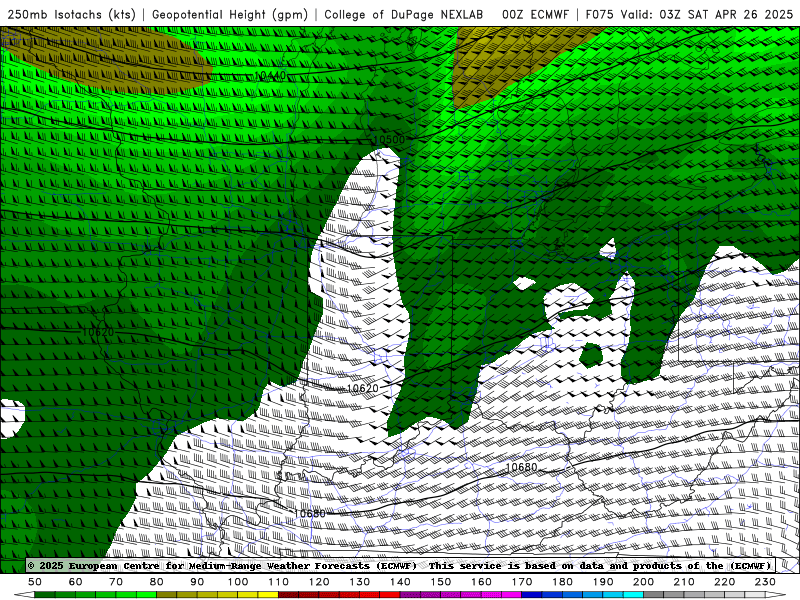
Task: Click the 80 value on the color scale
Action: click(x=157, y=582)
